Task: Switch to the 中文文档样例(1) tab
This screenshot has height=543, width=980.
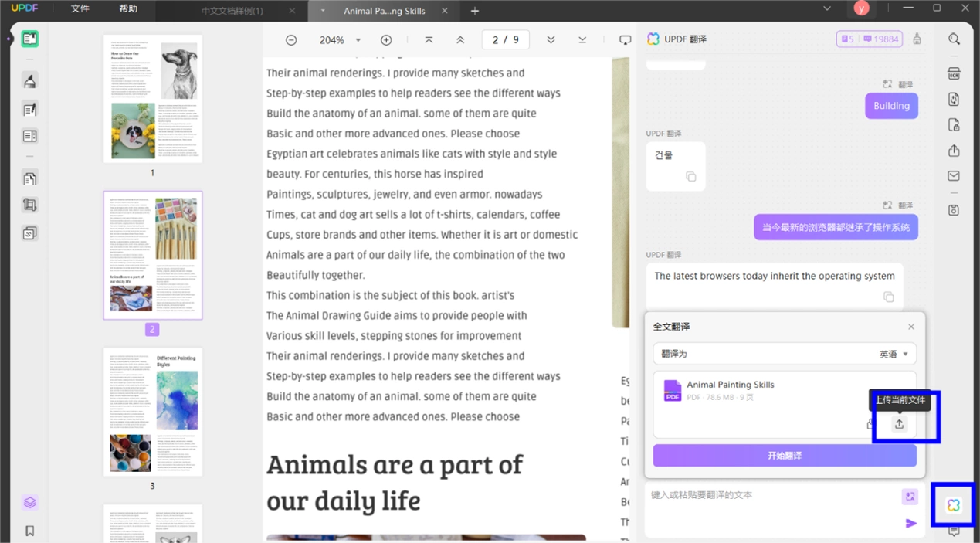Action: (x=232, y=11)
